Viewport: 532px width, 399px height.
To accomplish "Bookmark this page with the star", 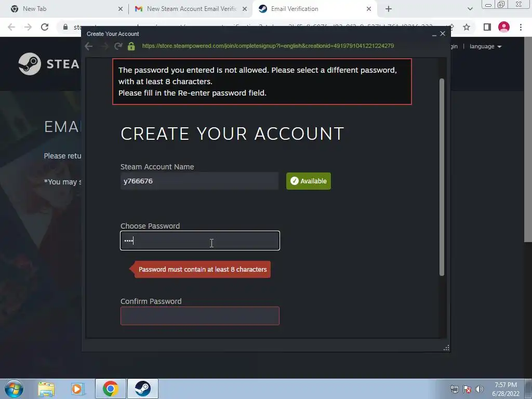I will (467, 27).
